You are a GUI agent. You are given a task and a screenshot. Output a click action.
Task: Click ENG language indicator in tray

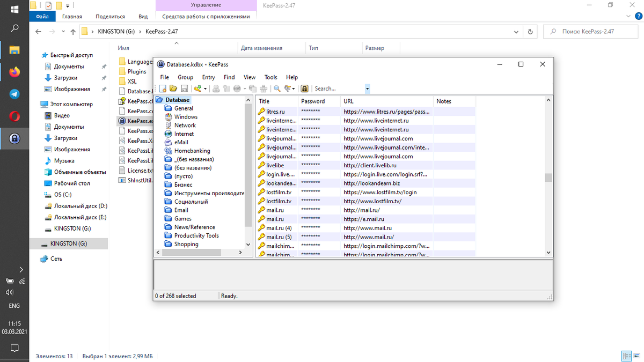tap(14, 306)
